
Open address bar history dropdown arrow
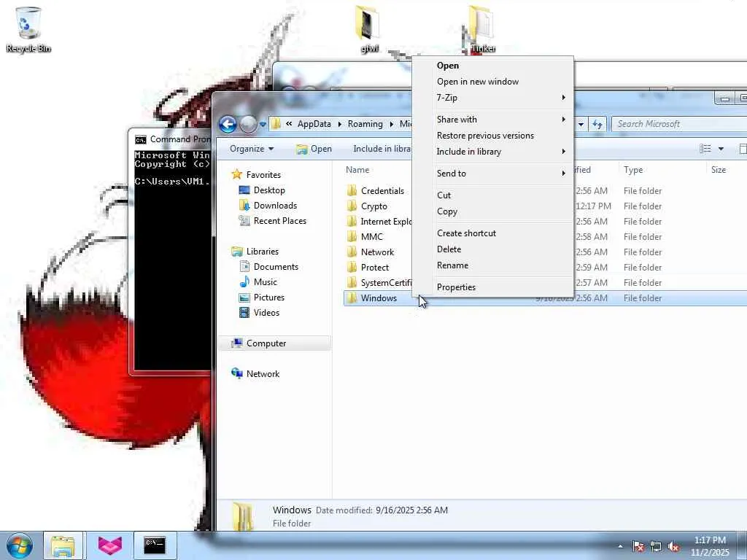pos(581,124)
